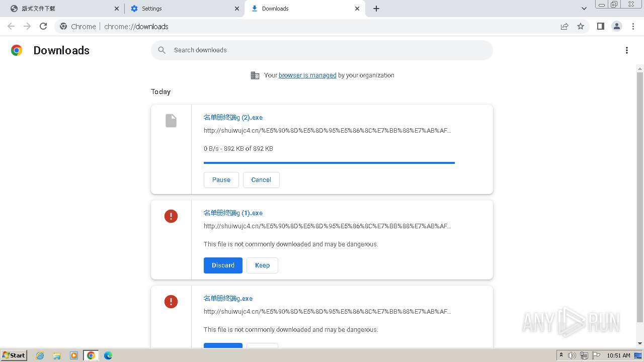This screenshot has width=644, height=362.
Task: Click the network tray icon
Action: 584,355
